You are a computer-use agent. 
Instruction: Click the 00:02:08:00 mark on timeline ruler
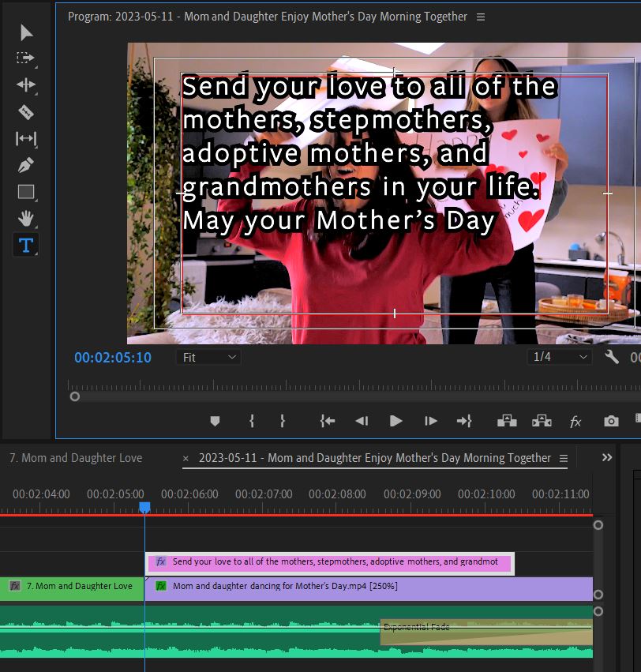[337, 494]
